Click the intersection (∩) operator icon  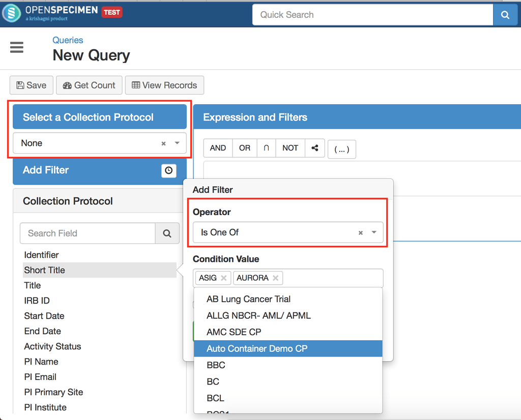[x=266, y=148]
